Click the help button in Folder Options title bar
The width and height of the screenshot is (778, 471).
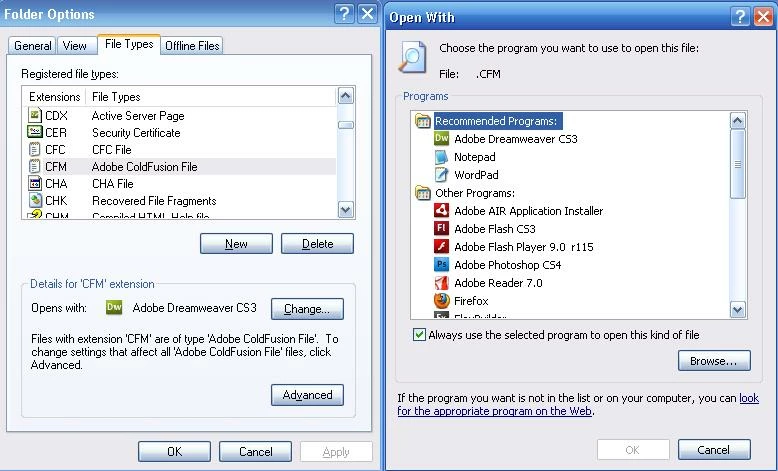(x=344, y=13)
